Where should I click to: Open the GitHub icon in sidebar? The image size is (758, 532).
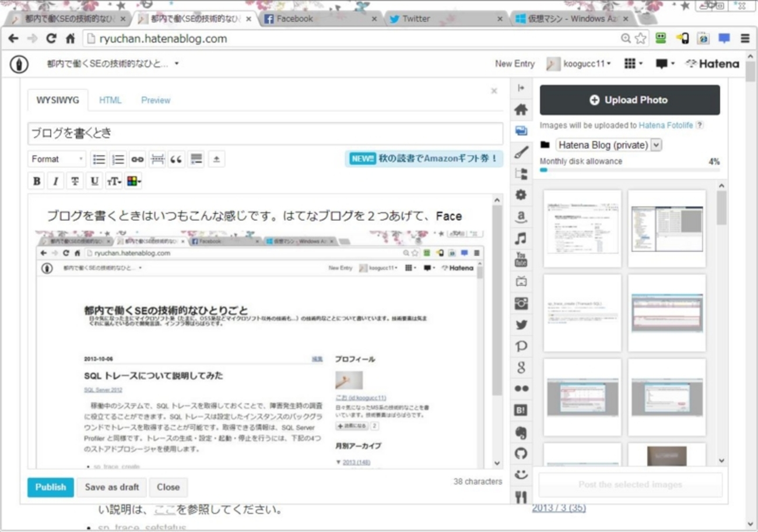click(521, 453)
